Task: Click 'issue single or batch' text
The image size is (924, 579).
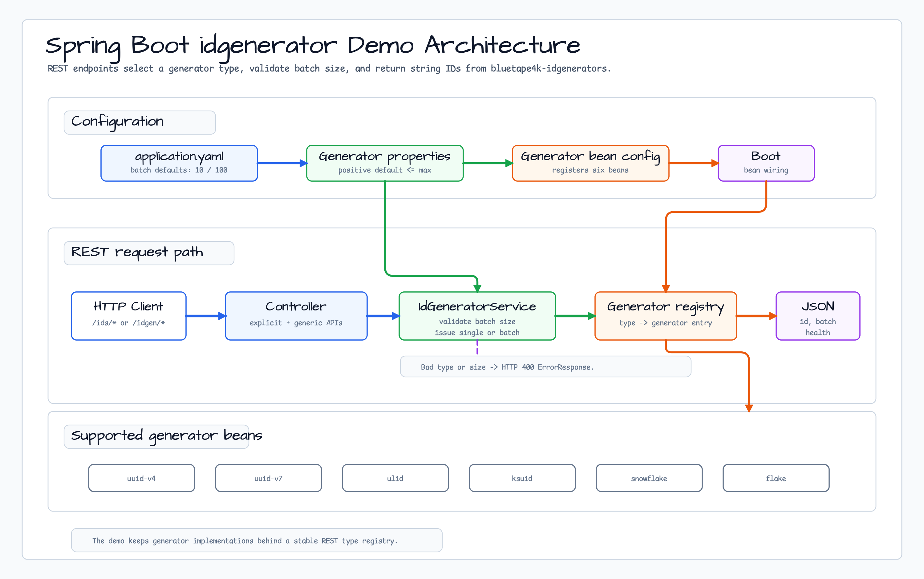Action: [477, 333]
